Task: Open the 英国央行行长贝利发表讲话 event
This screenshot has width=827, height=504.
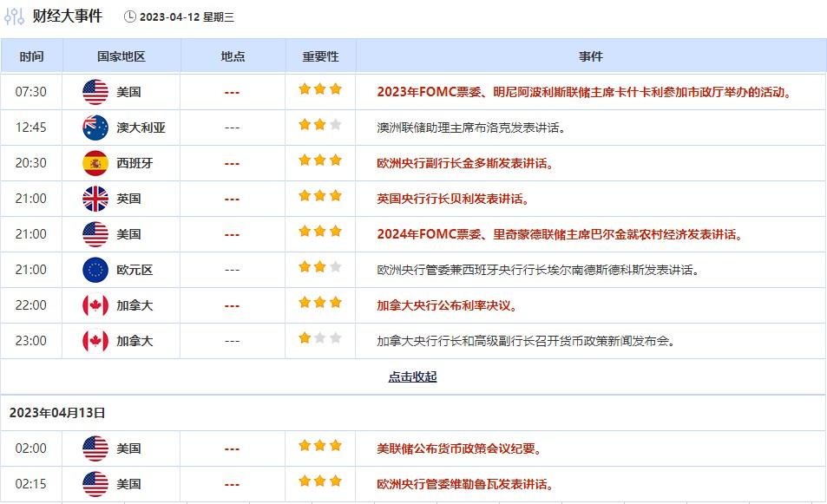Action: (x=451, y=199)
